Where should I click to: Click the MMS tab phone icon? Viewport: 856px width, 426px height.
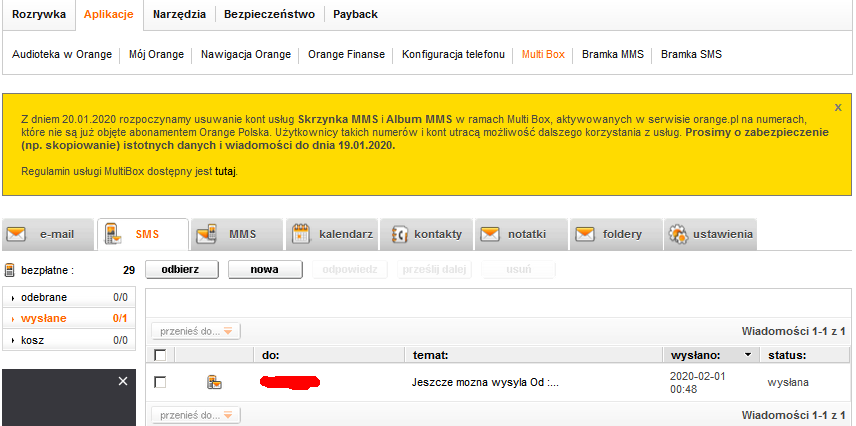click(x=206, y=234)
